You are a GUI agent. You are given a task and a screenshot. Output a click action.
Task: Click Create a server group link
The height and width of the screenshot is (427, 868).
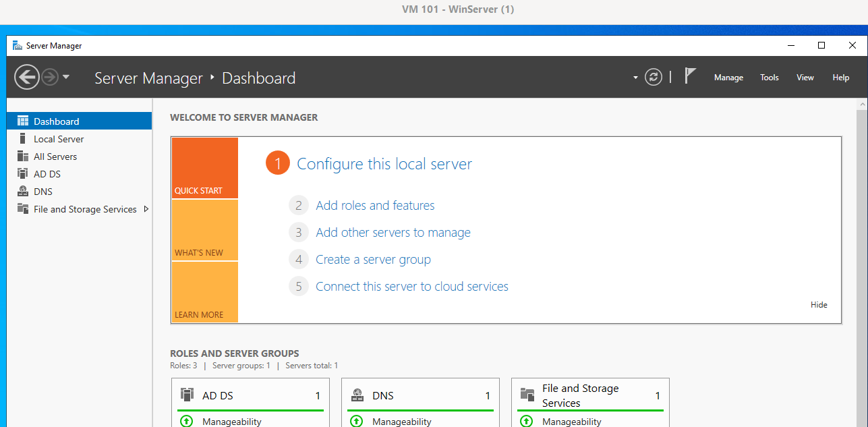tap(373, 260)
